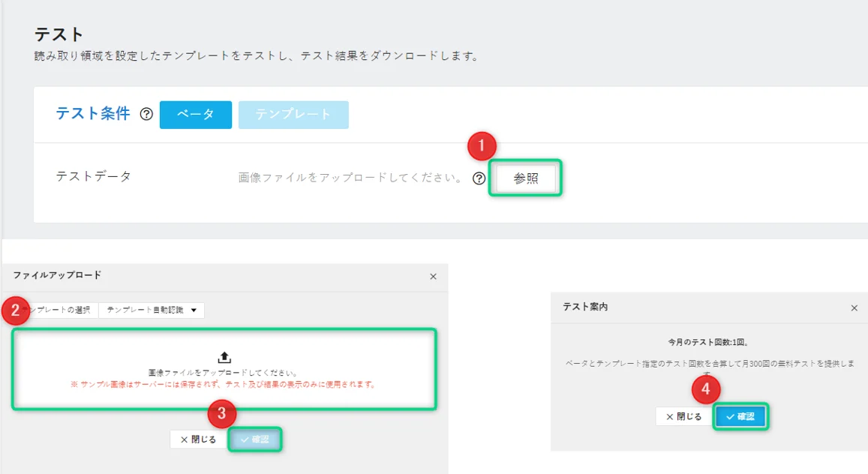The image size is (868, 474).
Task: Click the help icon beside テスト条件
Action: [x=147, y=115]
